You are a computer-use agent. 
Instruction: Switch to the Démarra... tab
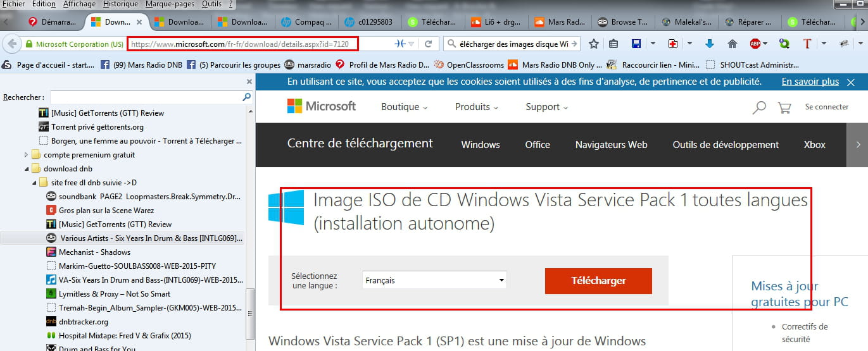point(53,22)
